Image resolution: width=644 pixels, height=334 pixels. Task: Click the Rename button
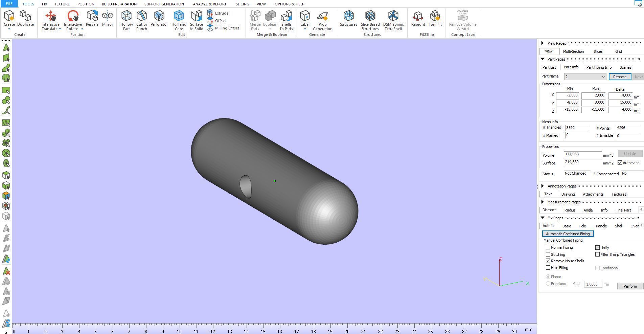click(620, 77)
